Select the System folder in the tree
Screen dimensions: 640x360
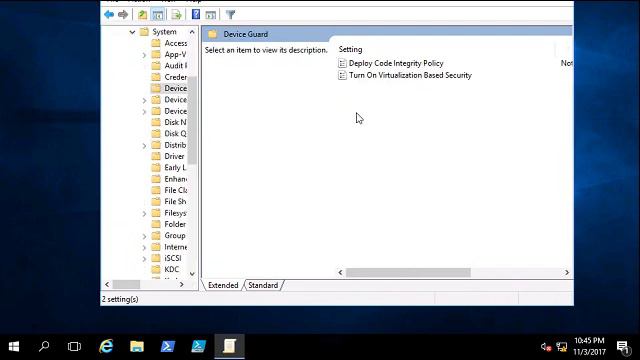164,32
